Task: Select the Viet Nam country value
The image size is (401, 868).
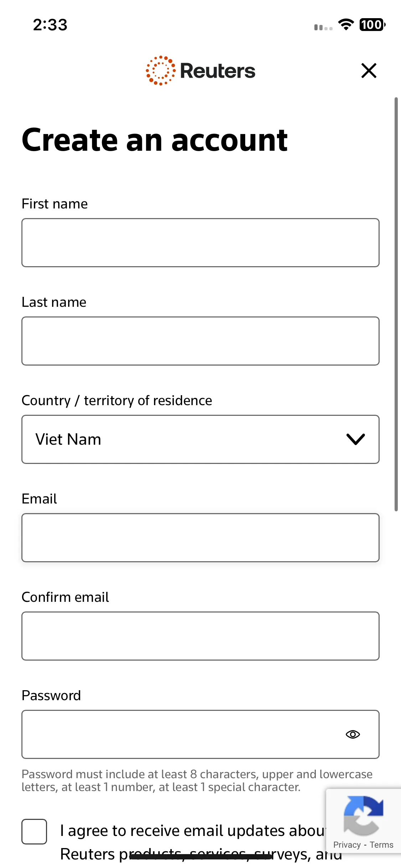Action: 68,439
